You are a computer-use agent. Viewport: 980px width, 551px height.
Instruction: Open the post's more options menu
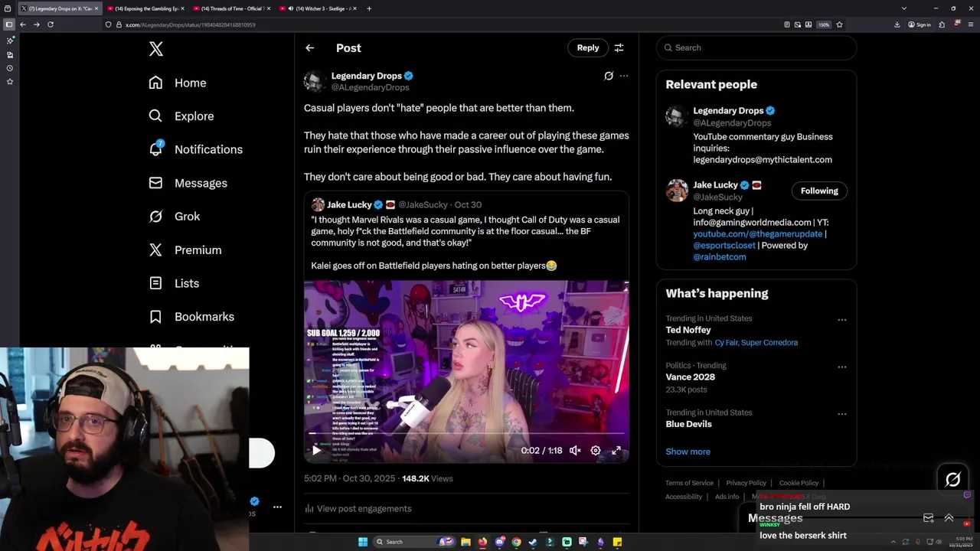(x=624, y=76)
